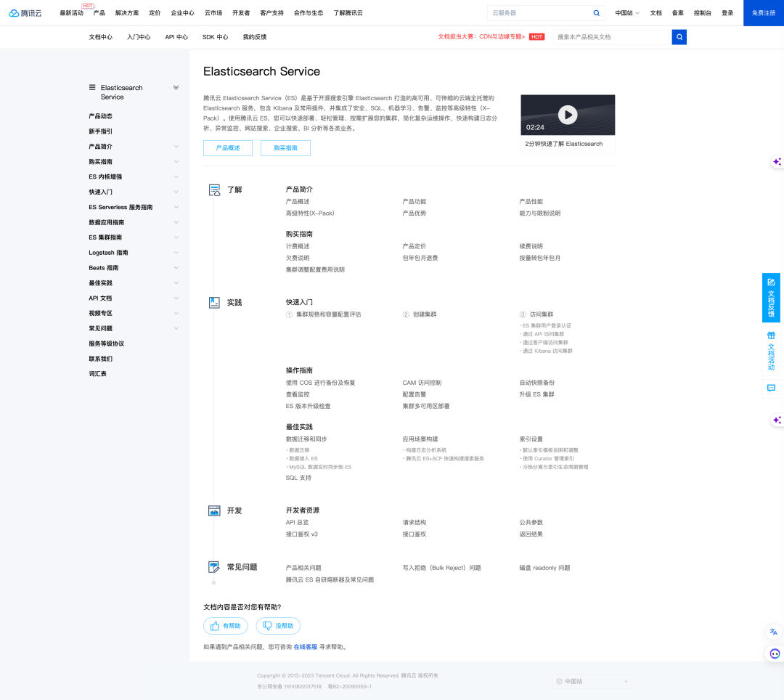Image resolution: width=784 pixels, height=700 pixels.
Task: Click the 购买指南 button below description
Action: tap(285, 148)
